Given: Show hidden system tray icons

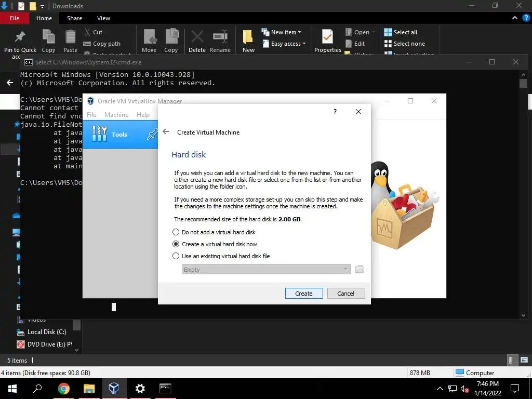Looking at the screenshot, I should coord(440,389).
